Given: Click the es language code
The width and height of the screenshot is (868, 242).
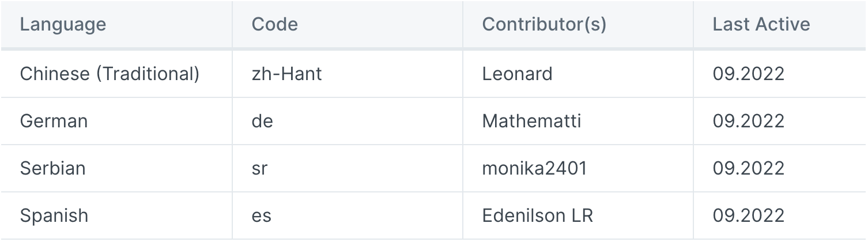Looking at the screenshot, I should pyautogui.click(x=261, y=215).
